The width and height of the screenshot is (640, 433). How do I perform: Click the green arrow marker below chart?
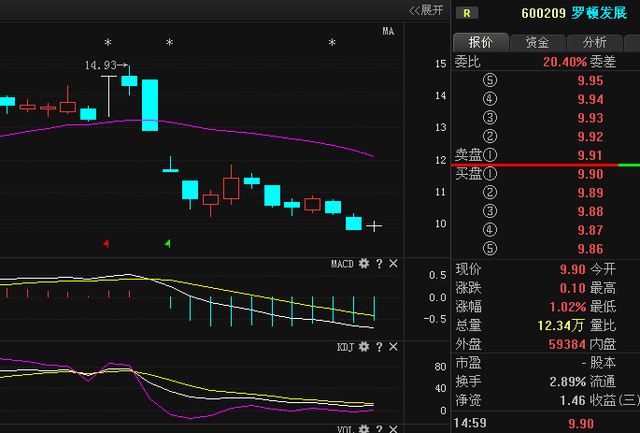pos(167,244)
